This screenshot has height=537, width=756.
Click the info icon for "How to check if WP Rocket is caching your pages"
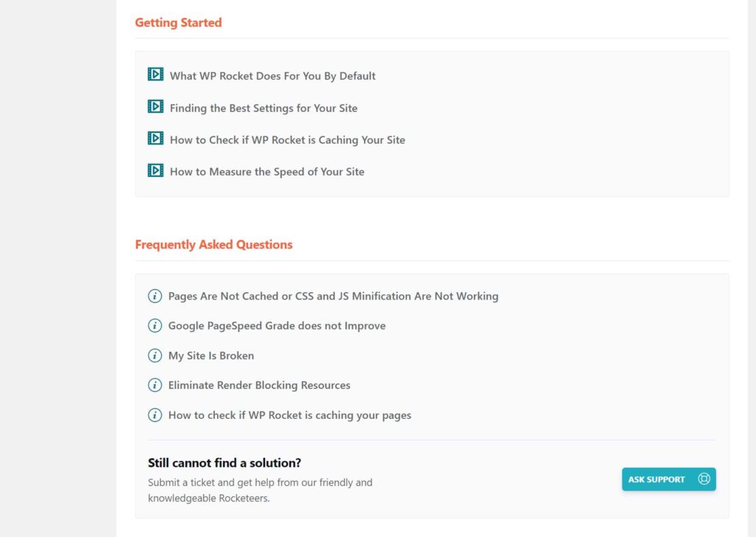point(154,415)
